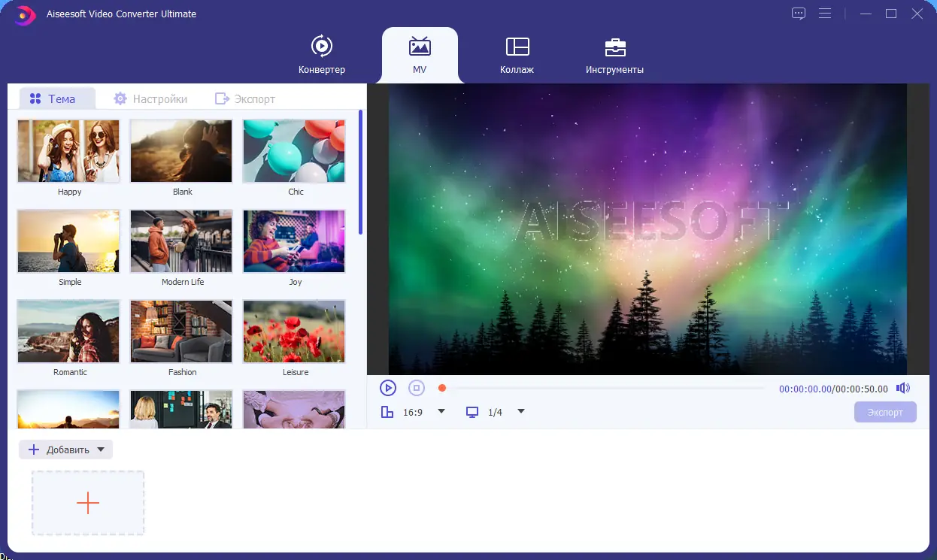The width and height of the screenshot is (937, 560).
Task: Mute the preview volume icon
Action: (x=903, y=388)
